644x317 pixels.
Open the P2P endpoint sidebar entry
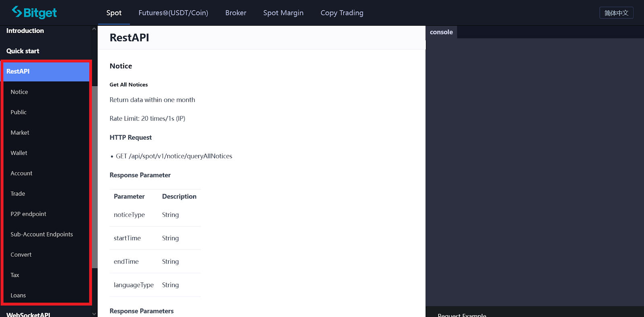(x=28, y=214)
